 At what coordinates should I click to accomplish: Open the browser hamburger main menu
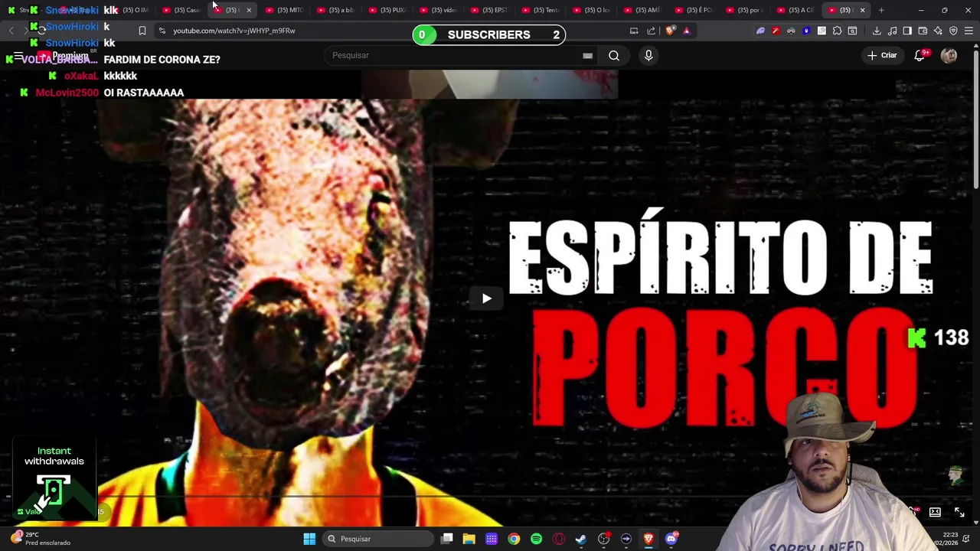tap(969, 31)
